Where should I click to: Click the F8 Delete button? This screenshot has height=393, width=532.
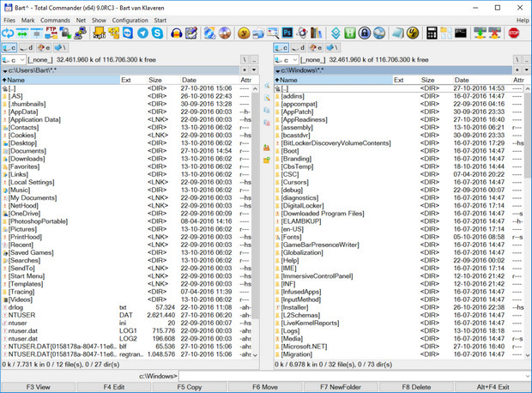[416, 387]
